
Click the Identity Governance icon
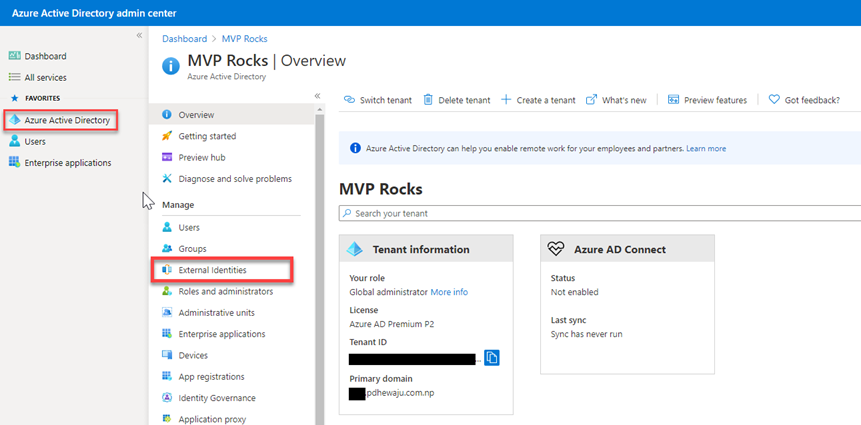point(167,398)
